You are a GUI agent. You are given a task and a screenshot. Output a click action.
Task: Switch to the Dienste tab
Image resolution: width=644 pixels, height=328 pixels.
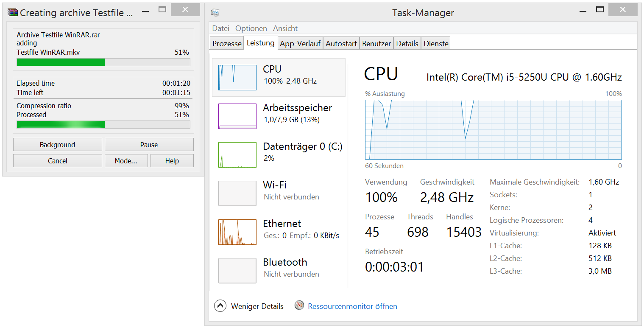(x=436, y=43)
